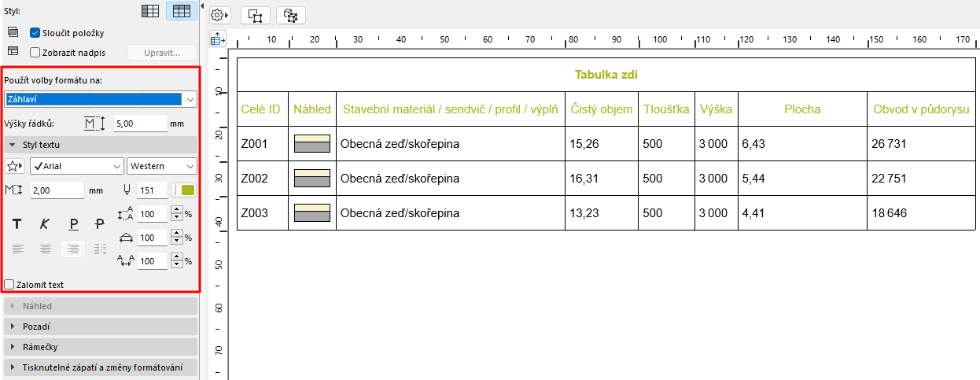Toggle underline text style P

(73, 224)
